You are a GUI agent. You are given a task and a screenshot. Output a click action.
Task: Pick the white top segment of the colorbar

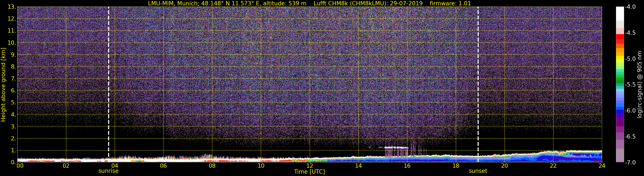point(620,13)
